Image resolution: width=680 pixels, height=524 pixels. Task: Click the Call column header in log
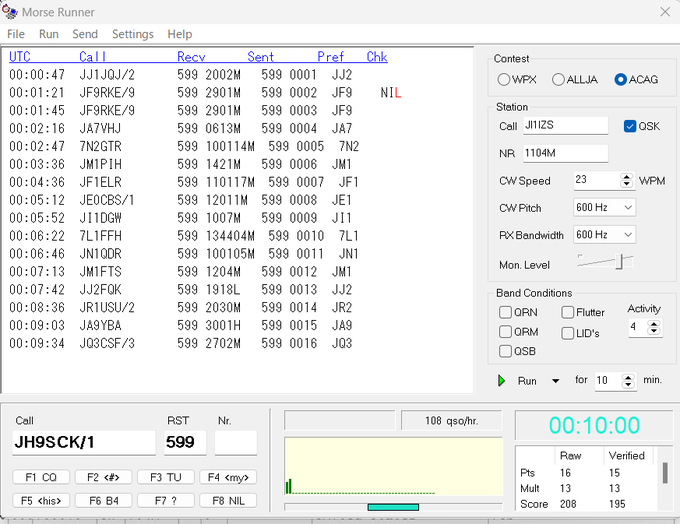point(92,57)
